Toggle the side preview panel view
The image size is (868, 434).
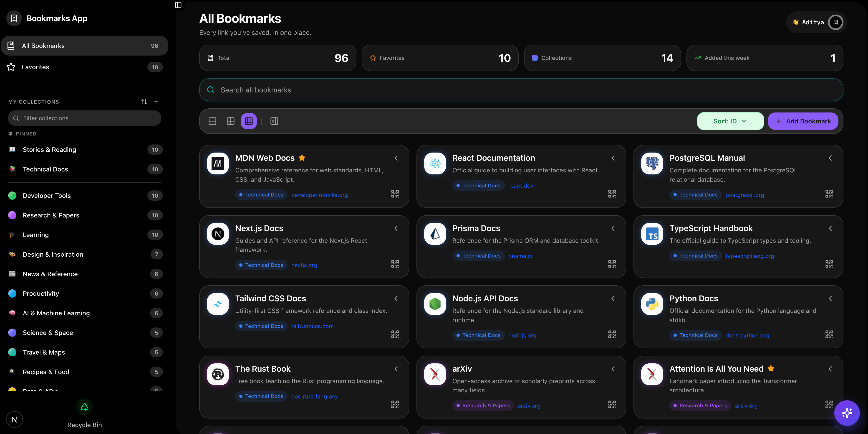coord(274,121)
